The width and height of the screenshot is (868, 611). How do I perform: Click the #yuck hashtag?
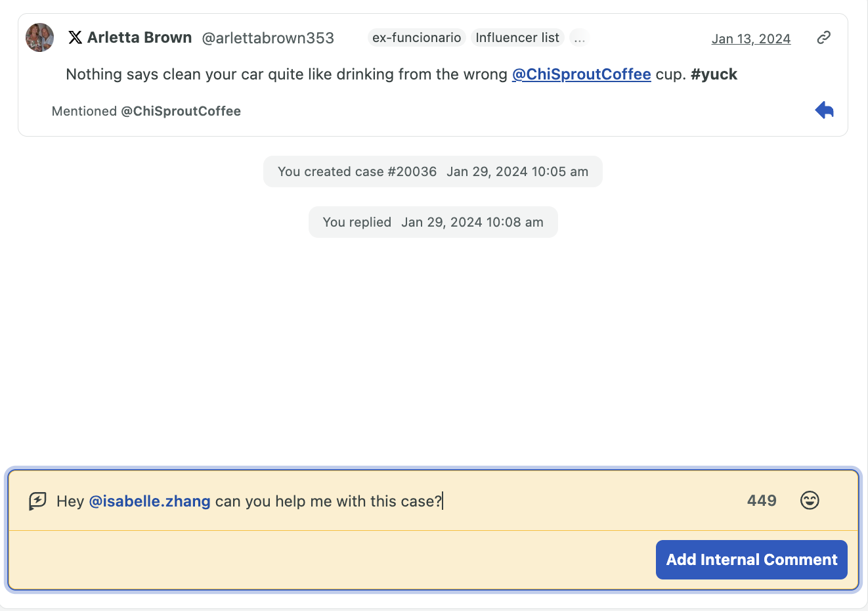pyautogui.click(x=714, y=74)
